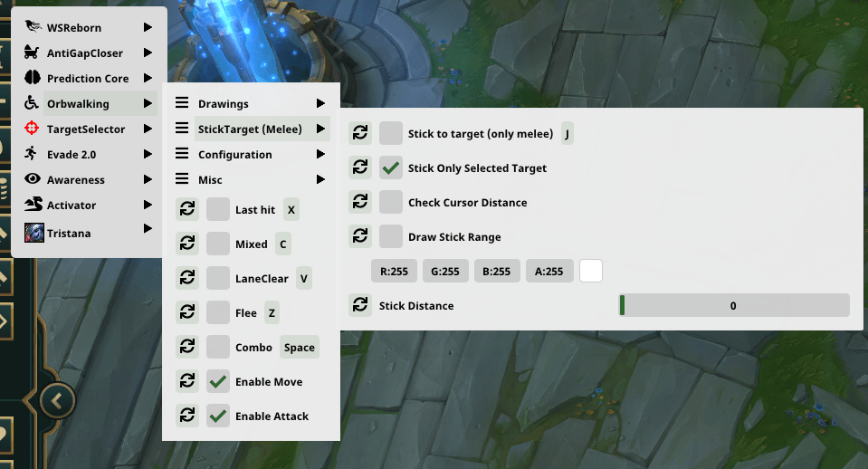Enable the Flee checkbox

pyautogui.click(x=217, y=311)
